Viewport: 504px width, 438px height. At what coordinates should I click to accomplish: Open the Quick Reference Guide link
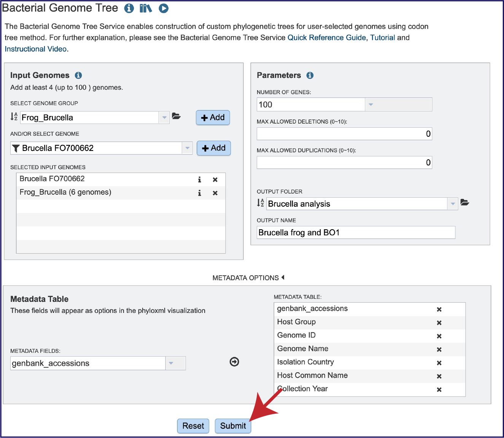coord(326,38)
